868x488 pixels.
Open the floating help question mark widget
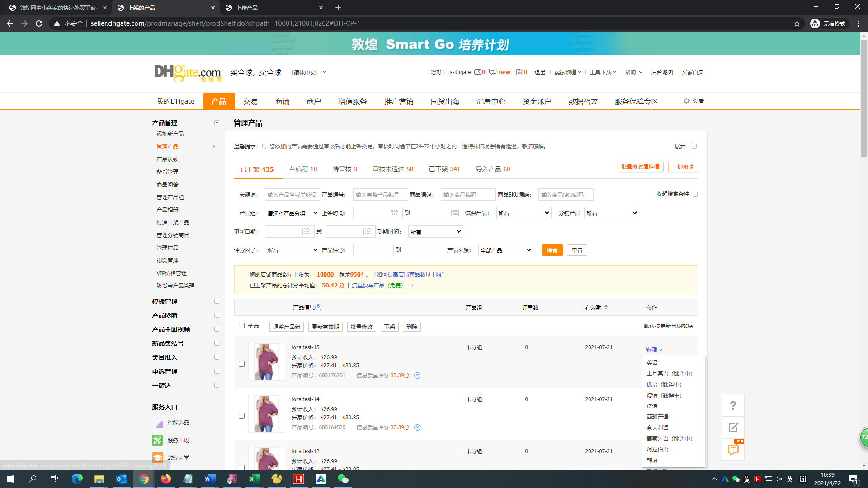click(733, 406)
